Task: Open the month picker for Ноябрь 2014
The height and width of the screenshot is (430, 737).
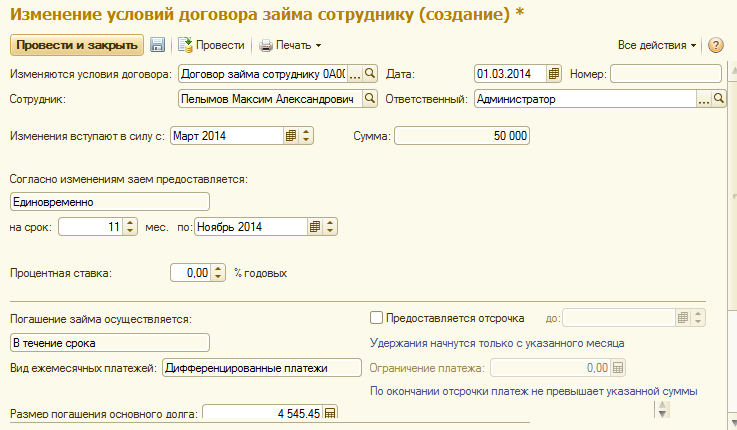Action: [x=315, y=227]
